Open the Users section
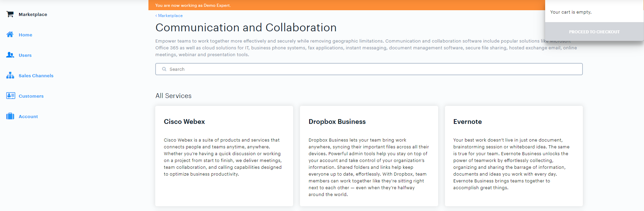The image size is (644, 211). tap(25, 55)
